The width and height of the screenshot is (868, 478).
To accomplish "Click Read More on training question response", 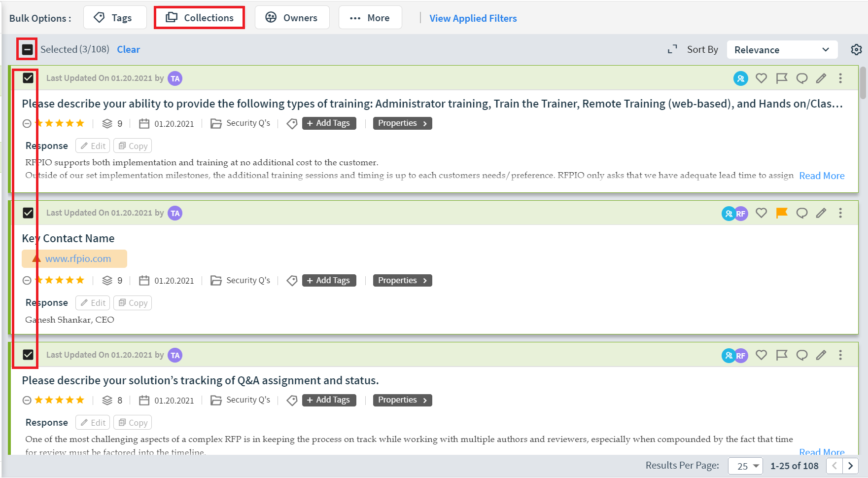I will (x=822, y=176).
